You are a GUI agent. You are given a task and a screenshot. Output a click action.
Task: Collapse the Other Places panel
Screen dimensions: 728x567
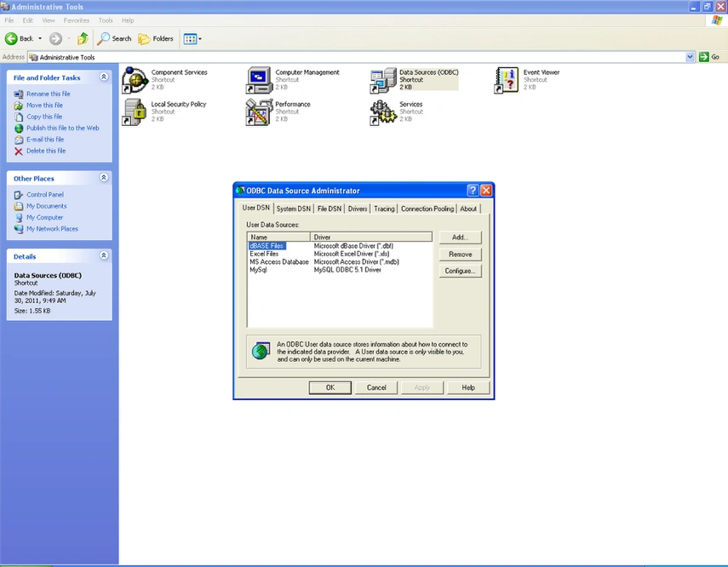104,177
